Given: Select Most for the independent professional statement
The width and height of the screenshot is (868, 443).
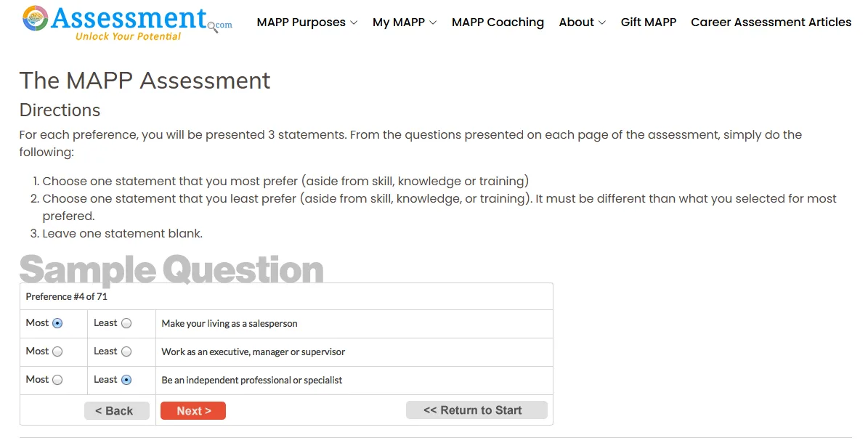Looking at the screenshot, I should coord(58,380).
